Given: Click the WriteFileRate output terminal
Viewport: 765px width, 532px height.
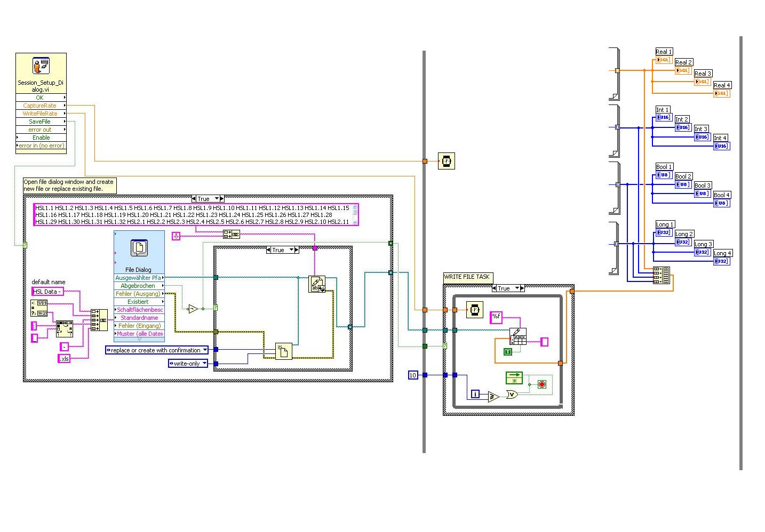Looking at the screenshot, I should point(41,114).
